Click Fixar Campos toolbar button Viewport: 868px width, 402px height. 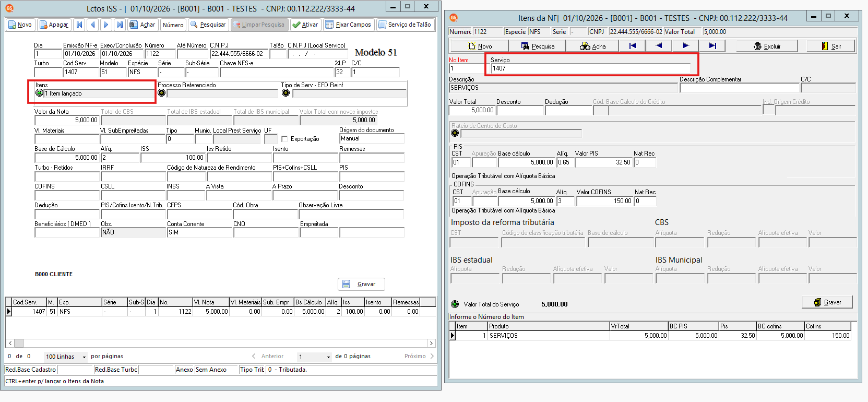(348, 25)
